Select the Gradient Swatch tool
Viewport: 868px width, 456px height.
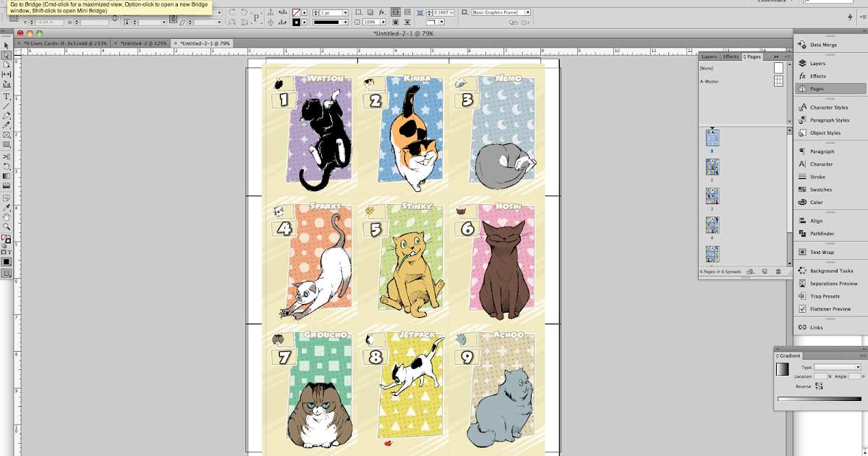(7, 176)
